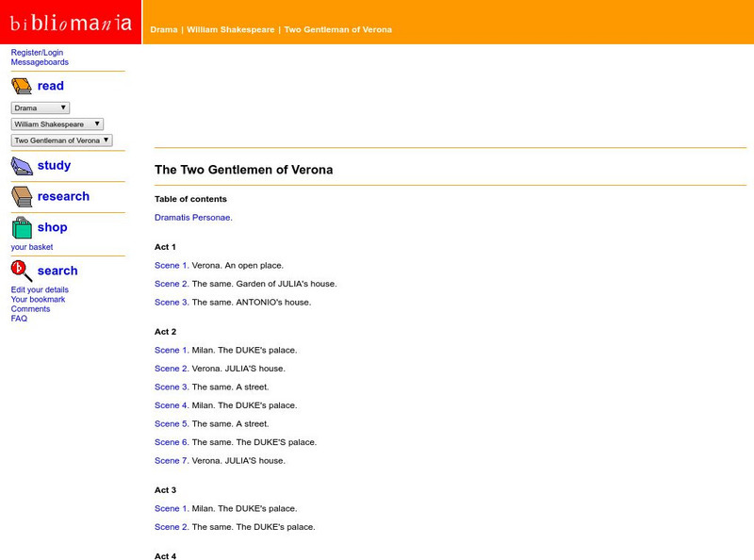Click 'Your bookmark' in the sidebar

coord(38,299)
